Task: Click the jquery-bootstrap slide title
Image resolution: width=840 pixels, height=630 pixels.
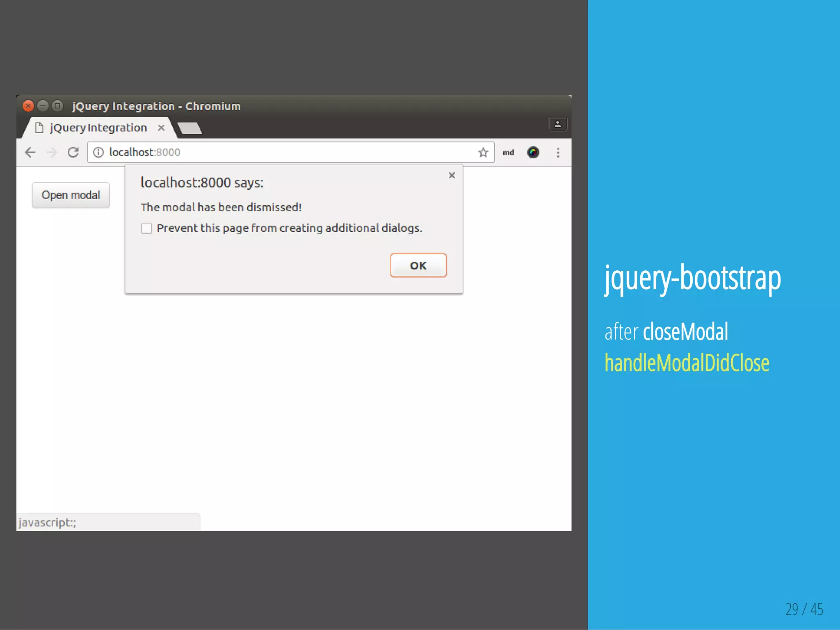Action: [x=693, y=279]
